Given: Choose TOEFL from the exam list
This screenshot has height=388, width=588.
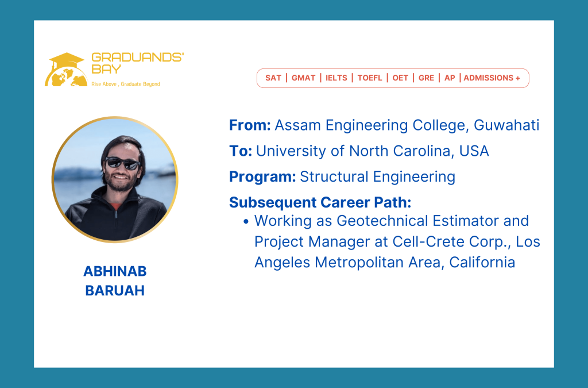Looking at the screenshot, I should [x=370, y=78].
